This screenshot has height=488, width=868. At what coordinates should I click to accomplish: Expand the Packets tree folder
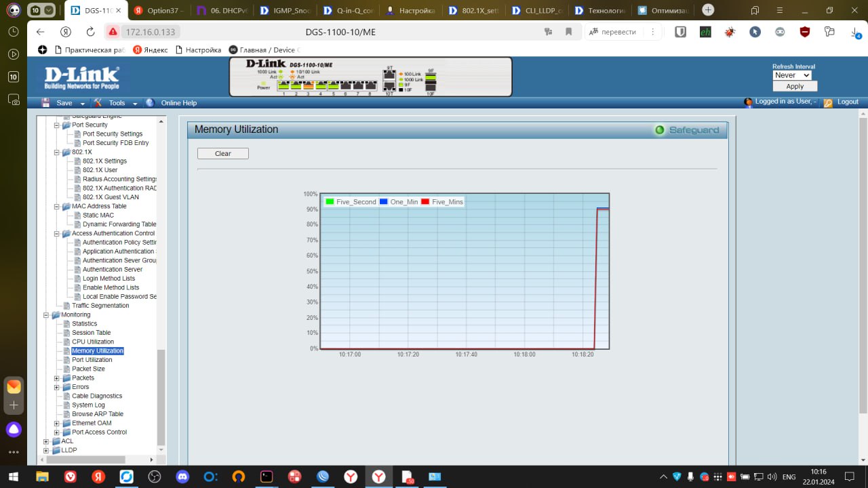pyautogui.click(x=57, y=378)
